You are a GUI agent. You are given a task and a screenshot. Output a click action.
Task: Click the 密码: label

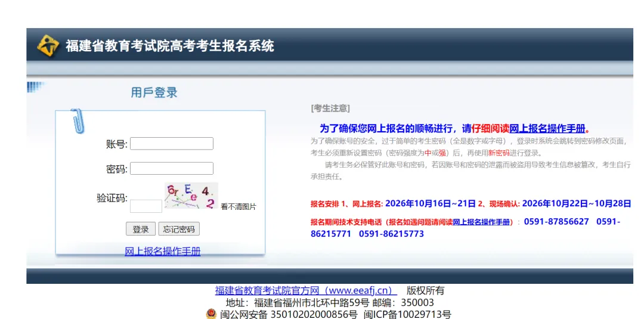coord(117,169)
